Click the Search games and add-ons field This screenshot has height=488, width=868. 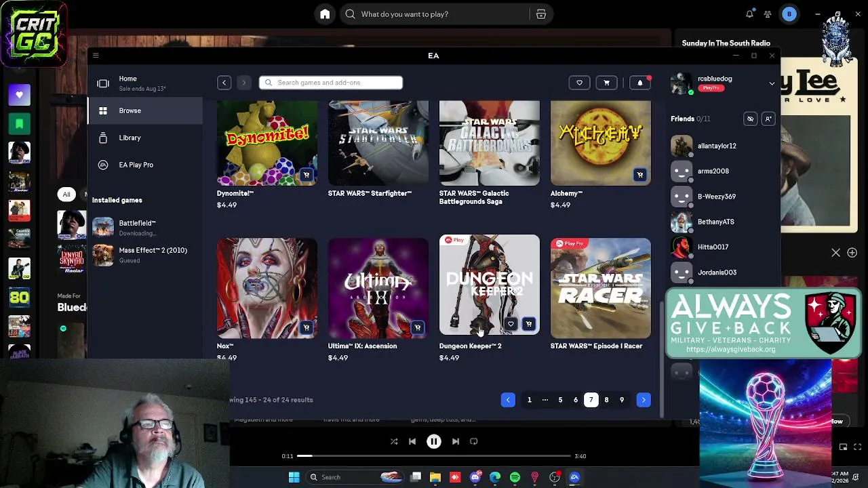point(331,83)
